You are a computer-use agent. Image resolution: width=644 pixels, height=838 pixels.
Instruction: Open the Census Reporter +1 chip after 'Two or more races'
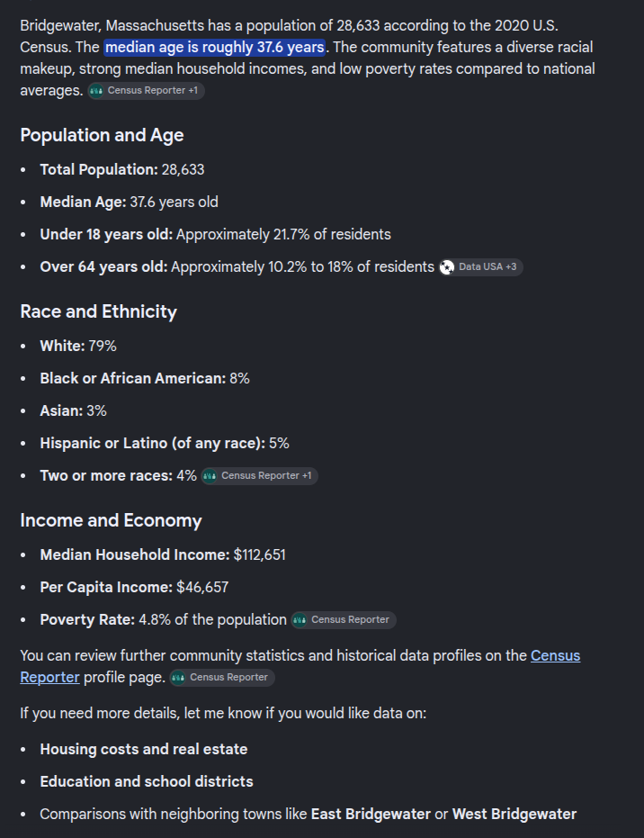pyautogui.click(x=260, y=475)
